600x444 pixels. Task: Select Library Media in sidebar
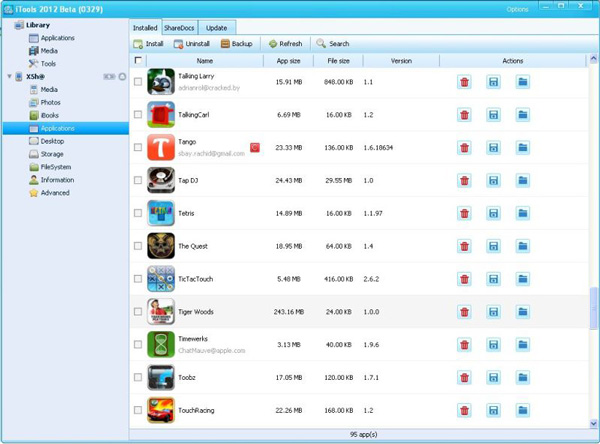[43, 51]
